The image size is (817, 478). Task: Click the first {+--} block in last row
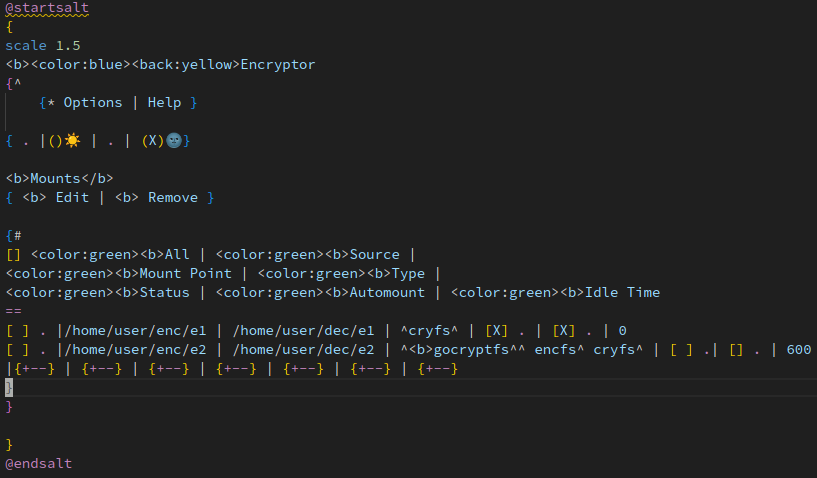coord(34,369)
